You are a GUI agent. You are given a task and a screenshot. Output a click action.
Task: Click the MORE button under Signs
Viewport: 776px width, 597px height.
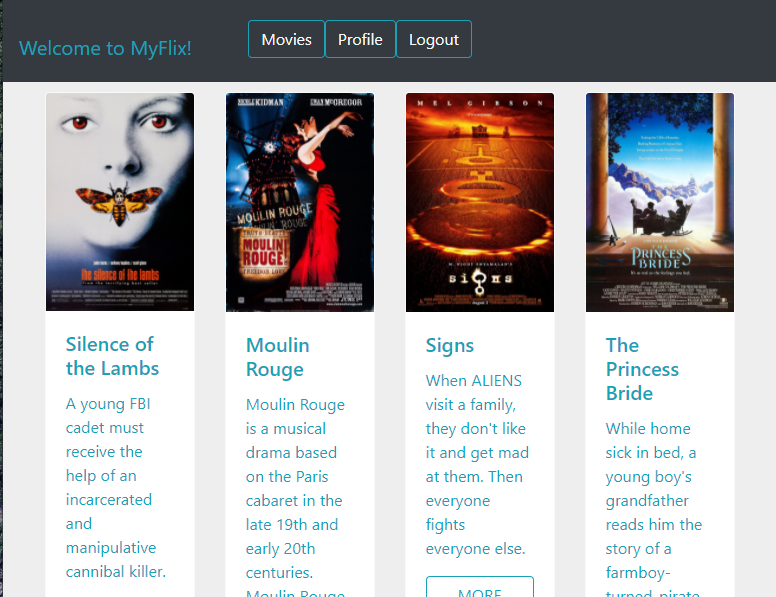[x=480, y=587]
